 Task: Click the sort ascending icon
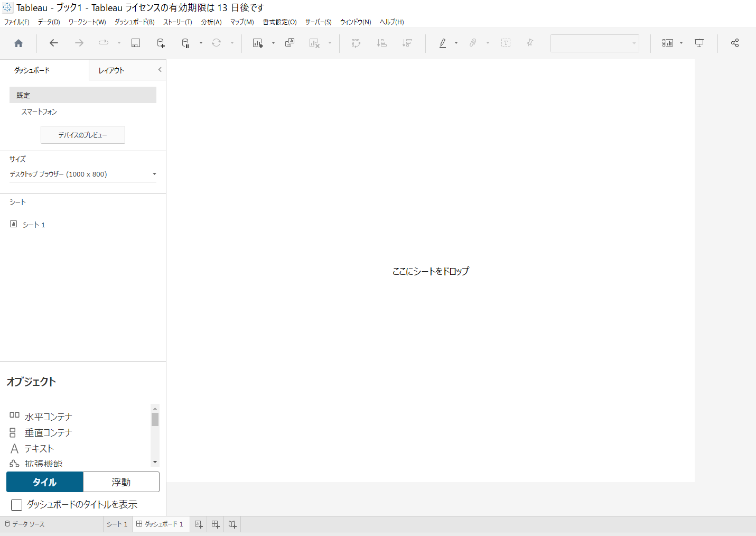pos(382,43)
